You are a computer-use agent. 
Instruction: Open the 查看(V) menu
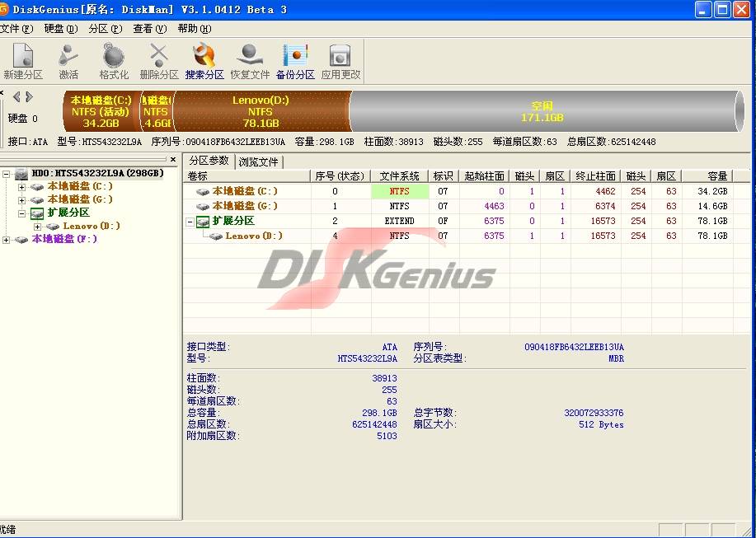150,29
